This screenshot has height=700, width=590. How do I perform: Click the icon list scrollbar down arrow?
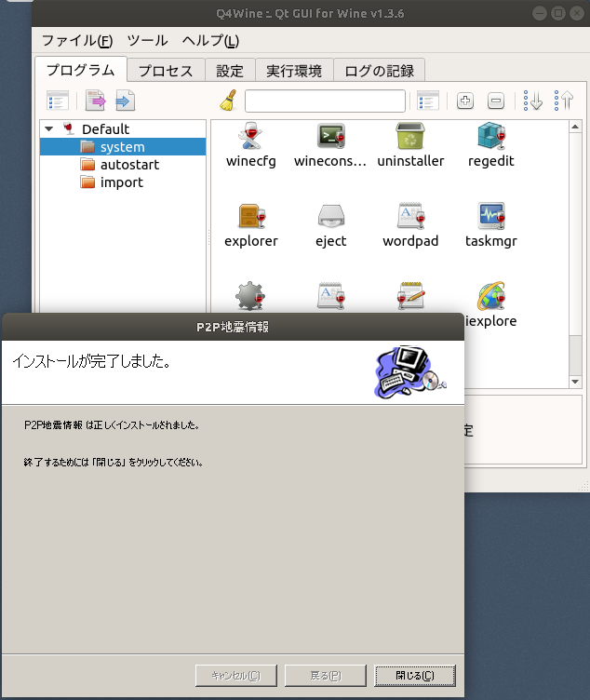[x=575, y=382]
